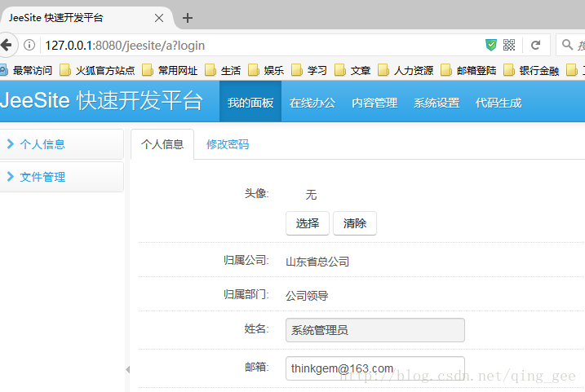Open the 学习 bookmark folder
Screen dimensions: 585x392
pyautogui.click(x=309, y=70)
